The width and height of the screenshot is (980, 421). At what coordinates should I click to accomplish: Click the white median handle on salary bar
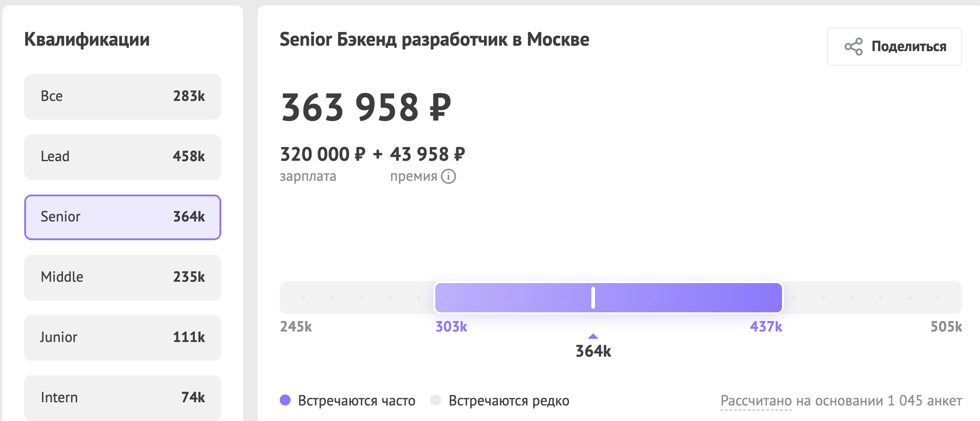pyautogui.click(x=593, y=298)
